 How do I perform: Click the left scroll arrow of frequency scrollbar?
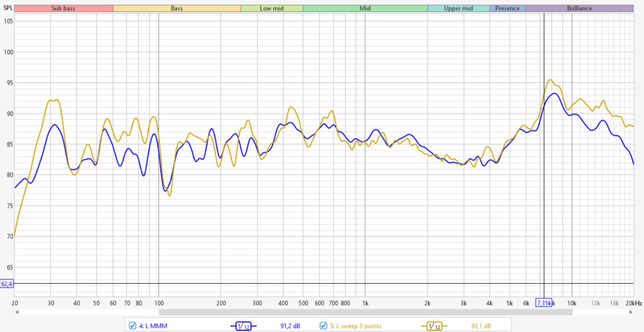point(17,312)
